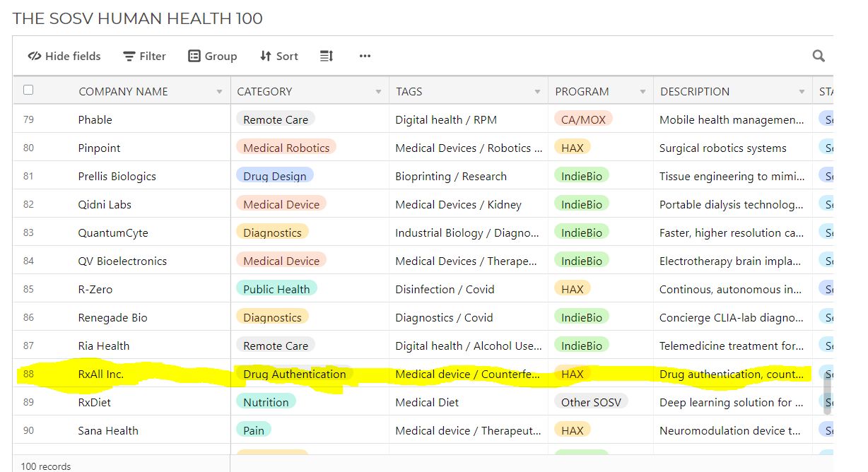The image size is (868, 472).
Task: Expand the DESCRIPTION column dropdown arrow
Action: (x=802, y=92)
